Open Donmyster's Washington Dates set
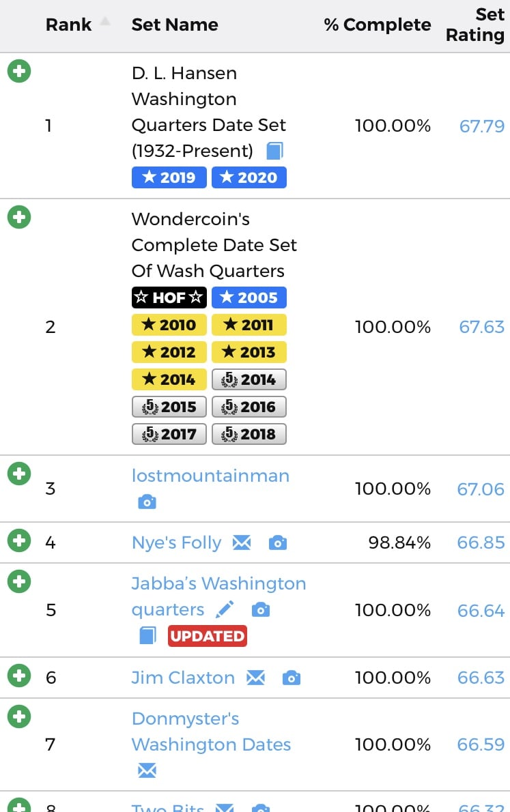Screen dimensions: 510x812 click(211, 731)
